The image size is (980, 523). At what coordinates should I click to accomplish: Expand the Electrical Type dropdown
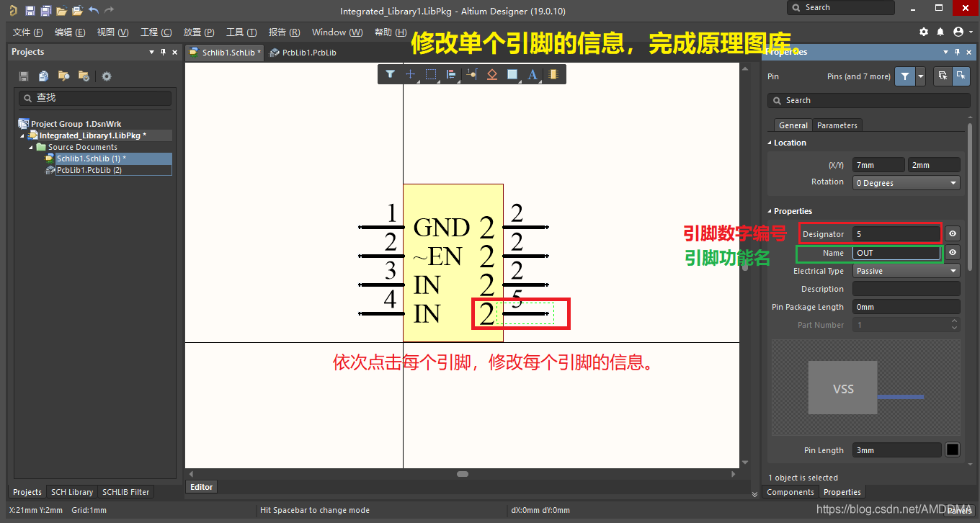click(x=906, y=271)
